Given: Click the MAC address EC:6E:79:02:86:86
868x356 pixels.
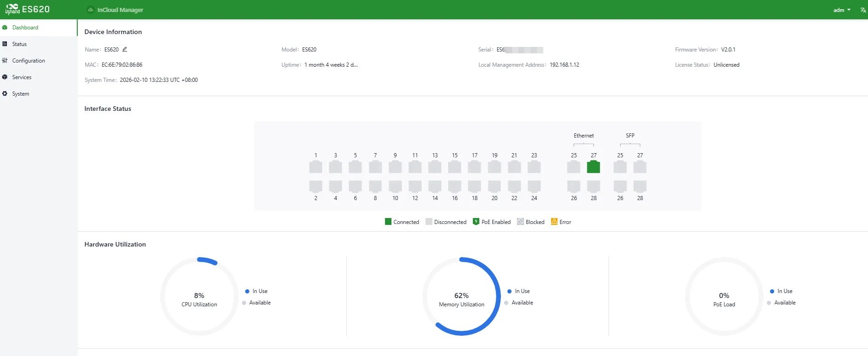Looking at the screenshot, I should pyautogui.click(x=122, y=65).
